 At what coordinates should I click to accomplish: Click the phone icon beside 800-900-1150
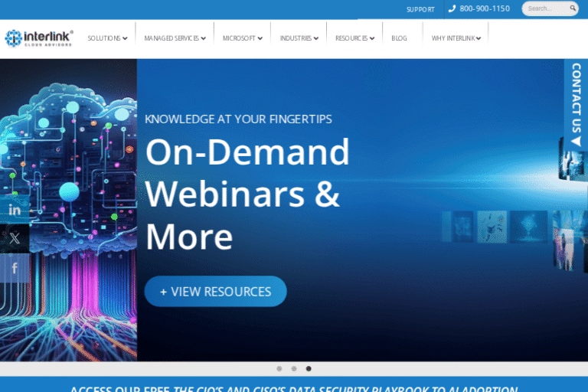[x=452, y=9]
